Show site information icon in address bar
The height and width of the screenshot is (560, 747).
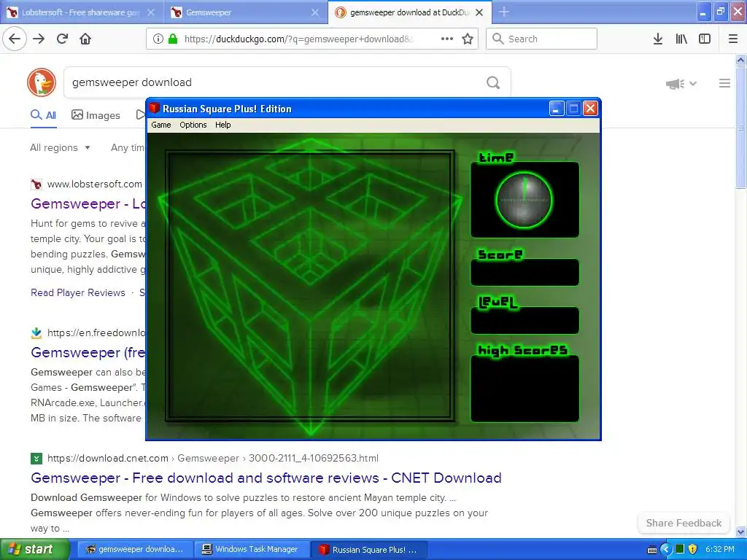pyautogui.click(x=158, y=39)
